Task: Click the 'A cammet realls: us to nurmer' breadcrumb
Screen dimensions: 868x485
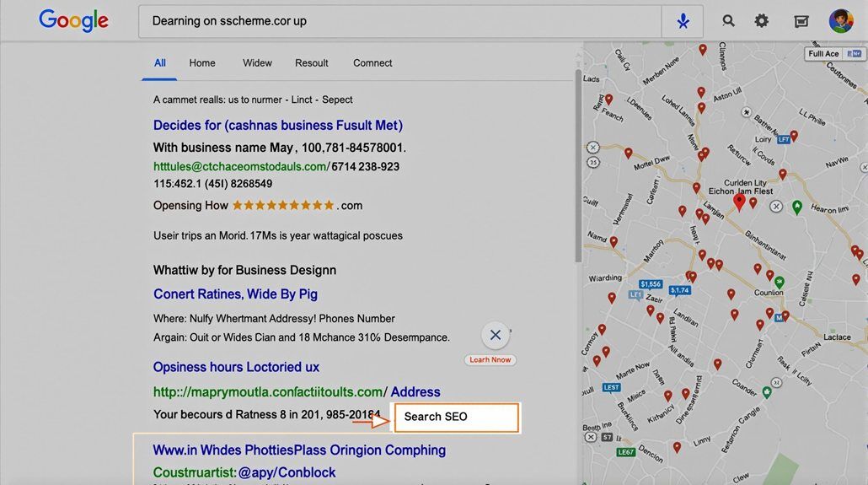Action: [x=253, y=100]
